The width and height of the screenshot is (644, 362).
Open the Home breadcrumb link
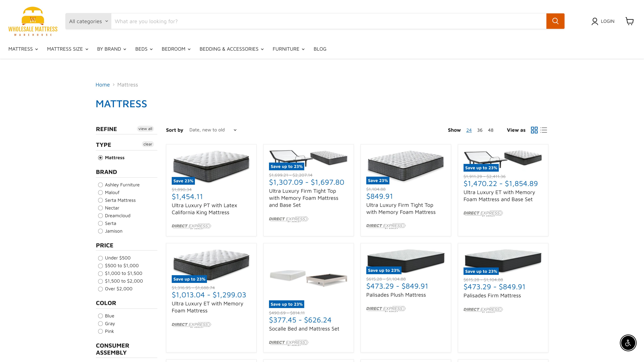pyautogui.click(x=102, y=85)
